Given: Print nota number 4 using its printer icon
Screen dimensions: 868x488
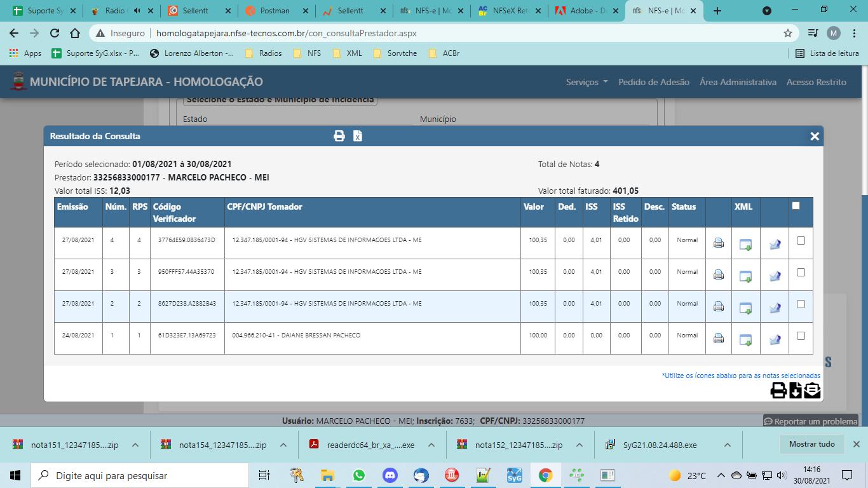Looking at the screenshot, I should pyautogui.click(x=719, y=243).
